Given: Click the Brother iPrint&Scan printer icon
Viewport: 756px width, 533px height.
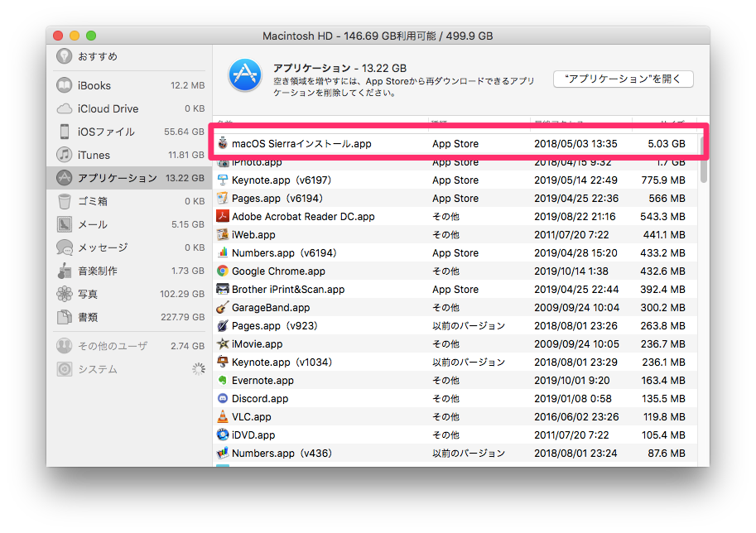Looking at the screenshot, I should (x=222, y=289).
